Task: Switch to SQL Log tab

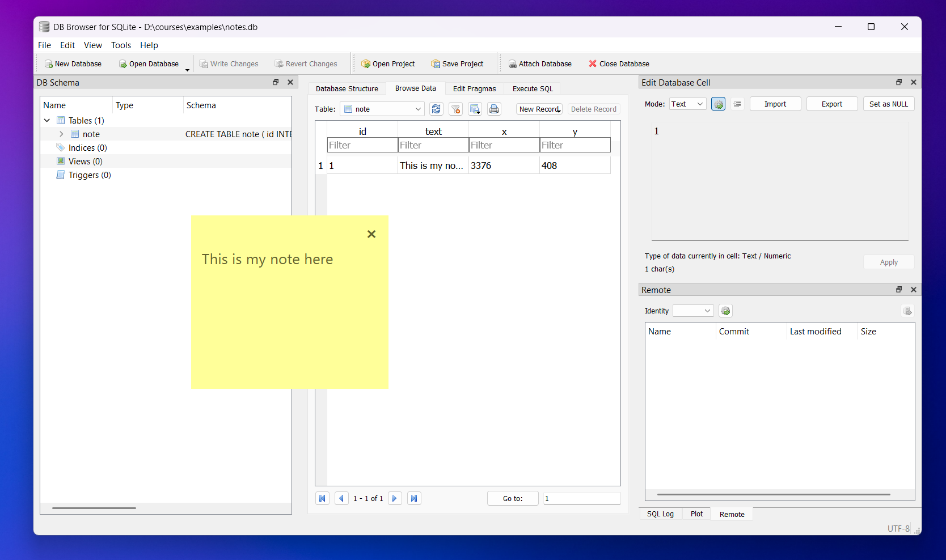Action: point(660,514)
